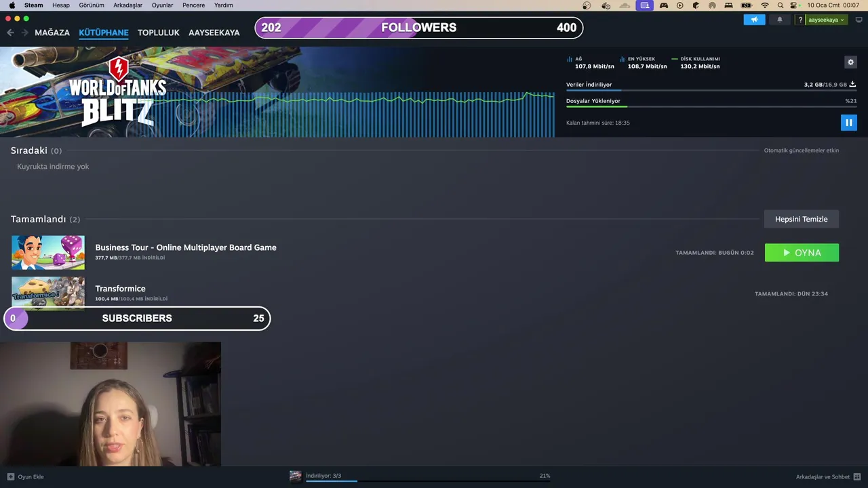Click OYNA to play Business Tour
This screenshot has height=488, width=868.
coord(802,253)
